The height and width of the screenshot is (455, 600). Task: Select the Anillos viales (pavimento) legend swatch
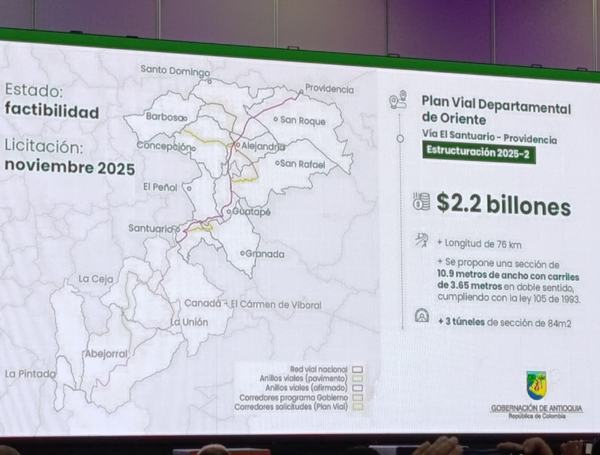coord(355,378)
